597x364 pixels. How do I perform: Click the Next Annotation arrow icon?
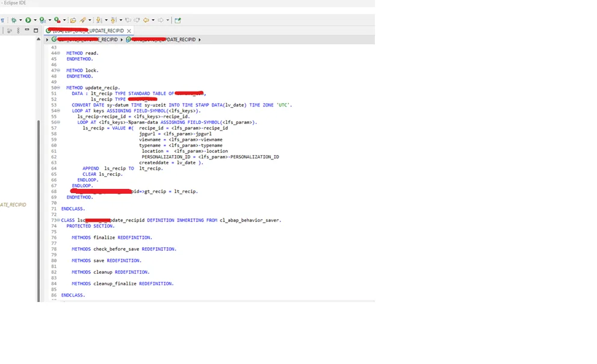tap(99, 20)
